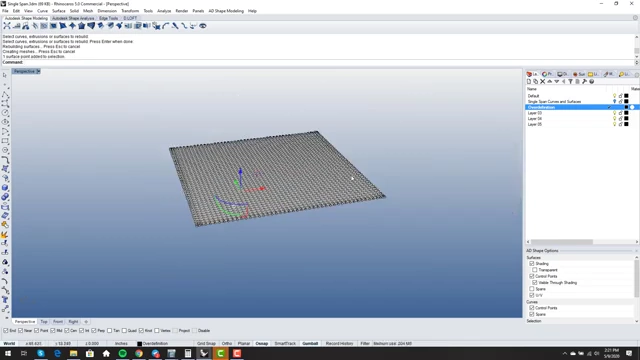This screenshot has width=640, height=360.
Task: Change the Default layer color swatch
Action: 627,96
